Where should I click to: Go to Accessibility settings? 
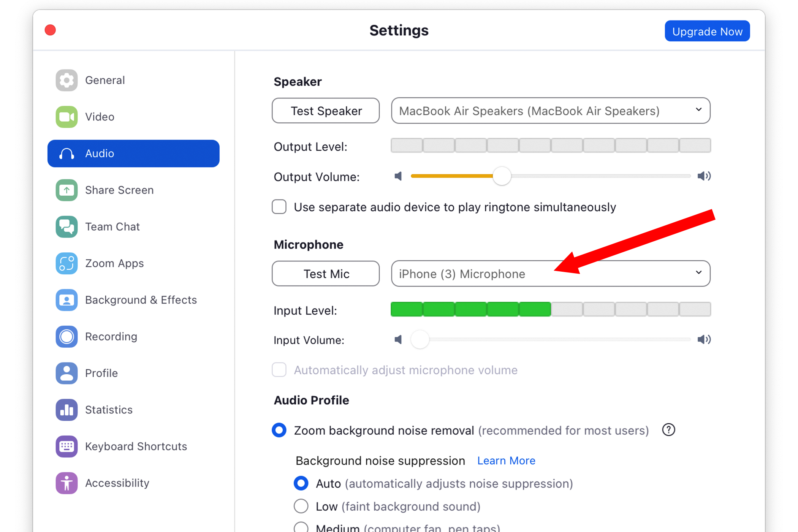pyautogui.click(x=117, y=483)
